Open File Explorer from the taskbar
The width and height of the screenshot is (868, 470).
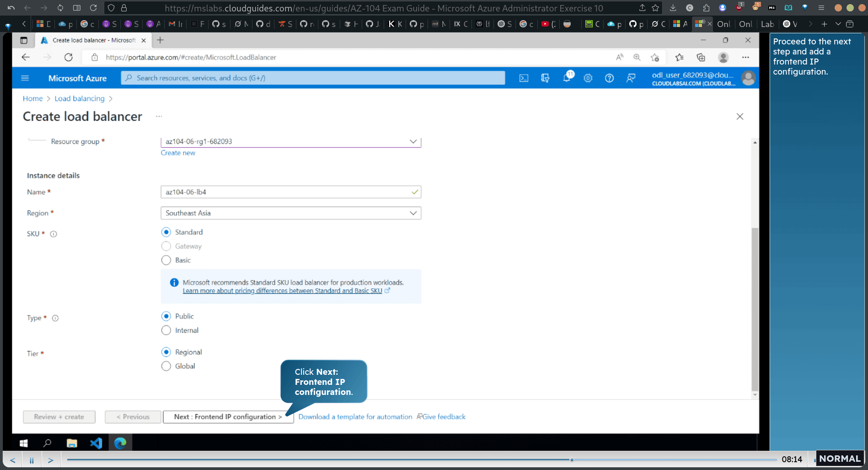tap(72, 443)
